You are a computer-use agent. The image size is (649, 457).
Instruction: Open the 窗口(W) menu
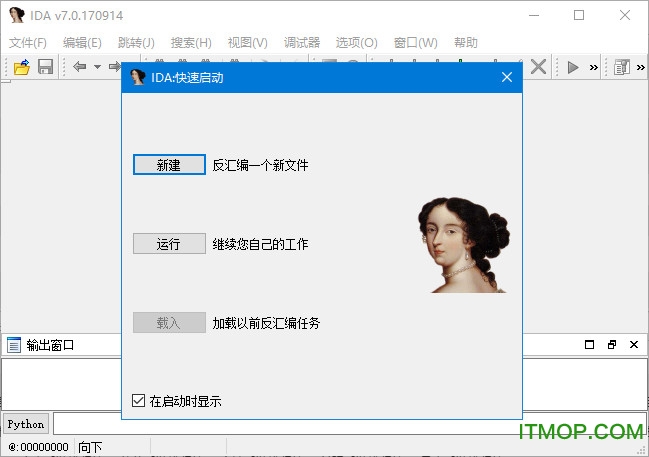(416, 43)
